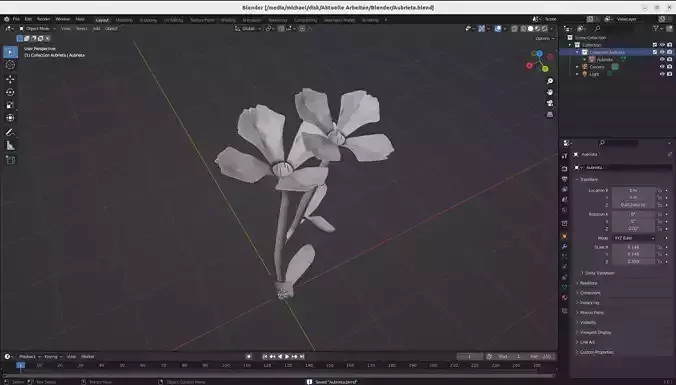Image resolution: width=676 pixels, height=385 pixels.
Task: Open the XYZ Euler rotation mode dropdown
Action: tap(634, 238)
